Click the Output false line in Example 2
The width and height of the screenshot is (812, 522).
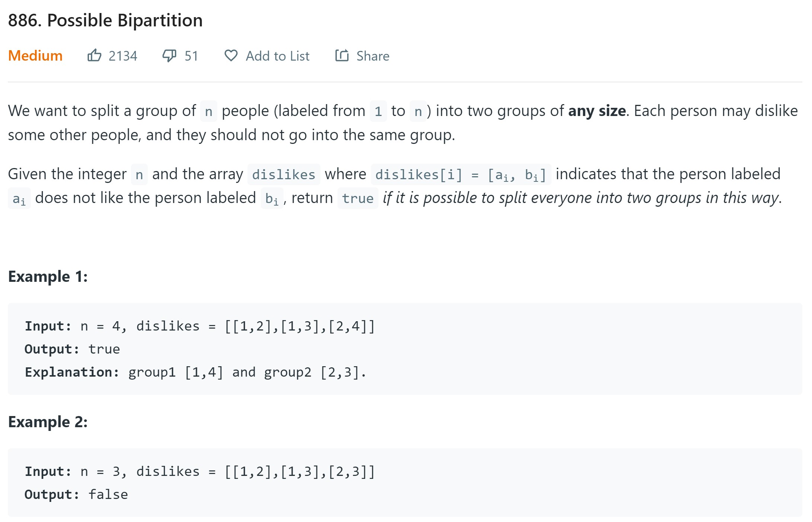point(76,494)
